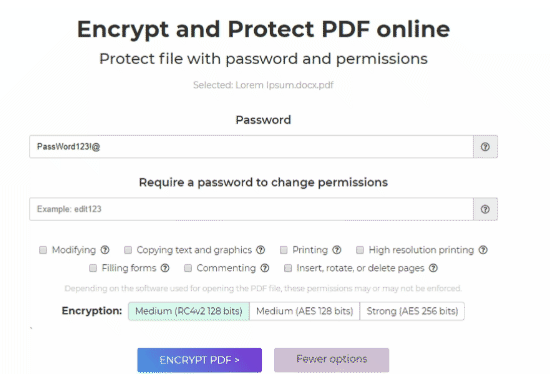Select Medium (RC4v2 128 bits) encryption
The width and height of the screenshot is (550, 374).
coord(189,311)
